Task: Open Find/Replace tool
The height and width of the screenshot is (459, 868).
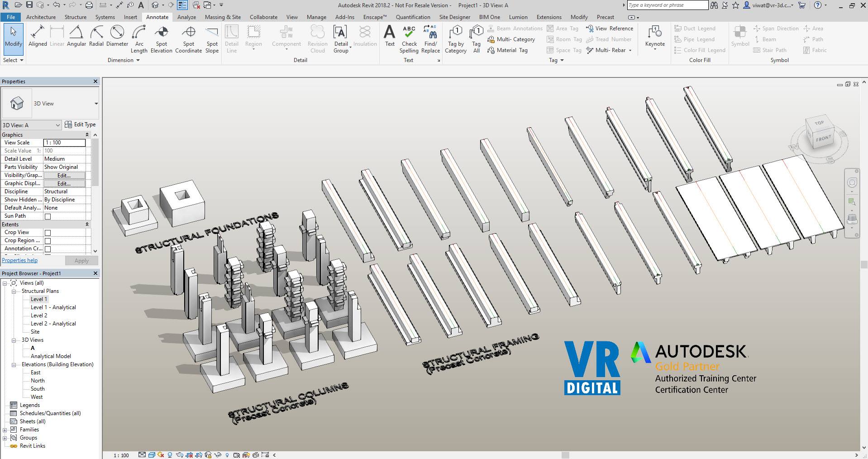Action: (x=430, y=39)
